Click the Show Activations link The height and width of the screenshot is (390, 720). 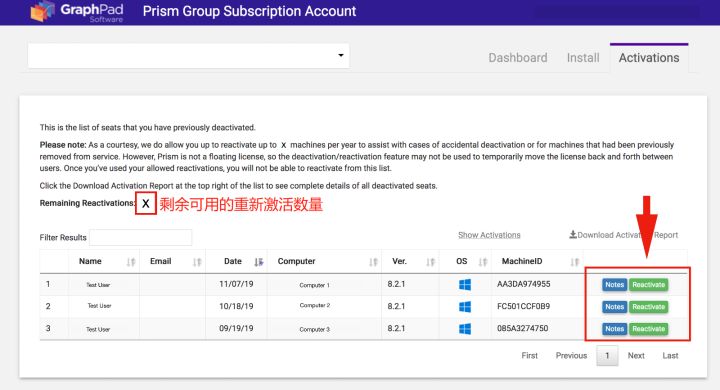pos(489,235)
